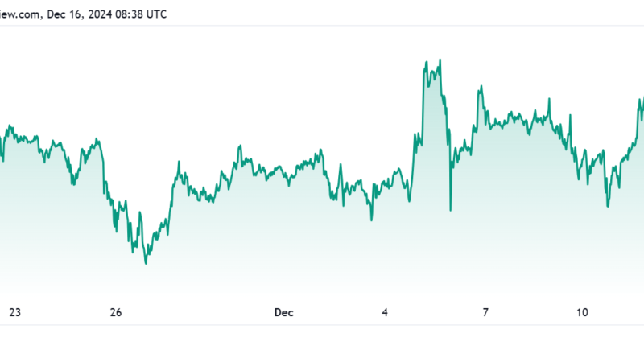Select the 26 date axis label
Image resolution: width=644 pixels, height=358 pixels.
[116, 313]
